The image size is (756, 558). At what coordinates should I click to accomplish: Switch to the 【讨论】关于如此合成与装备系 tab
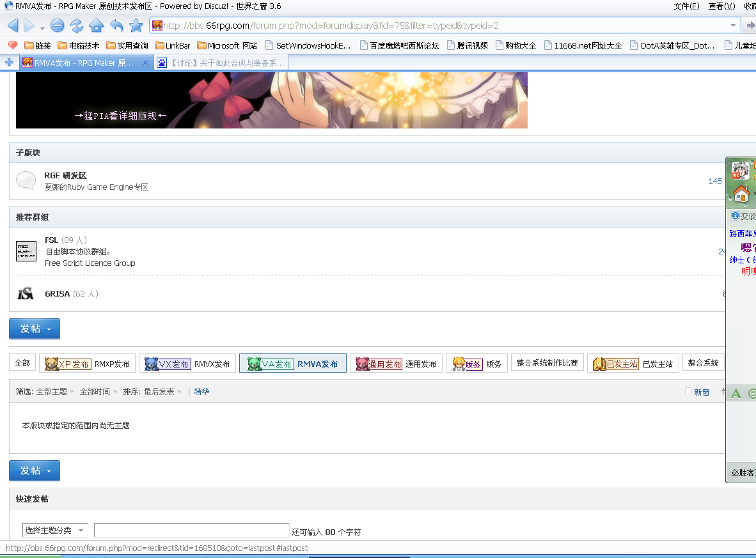pyautogui.click(x=222, y=63)
